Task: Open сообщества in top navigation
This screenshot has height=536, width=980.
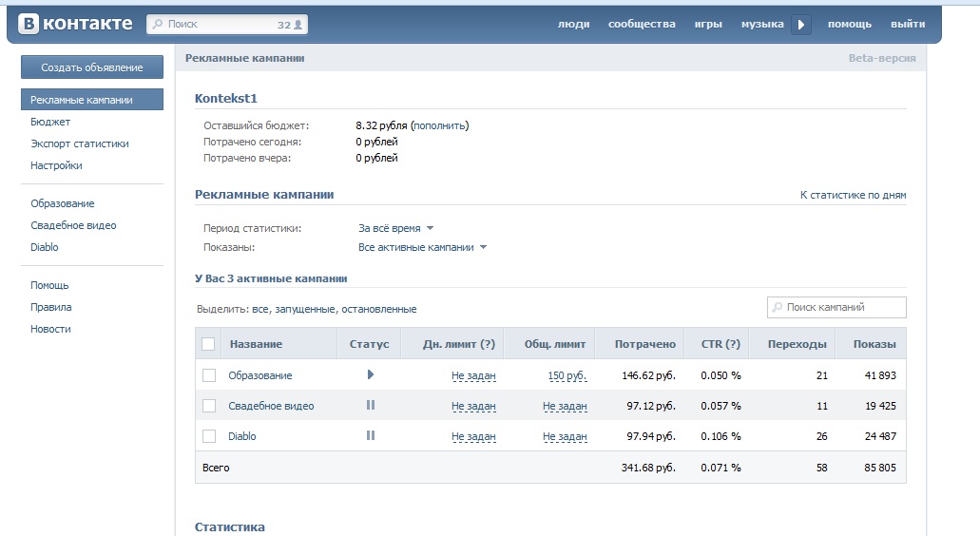Action: [642, 24]
